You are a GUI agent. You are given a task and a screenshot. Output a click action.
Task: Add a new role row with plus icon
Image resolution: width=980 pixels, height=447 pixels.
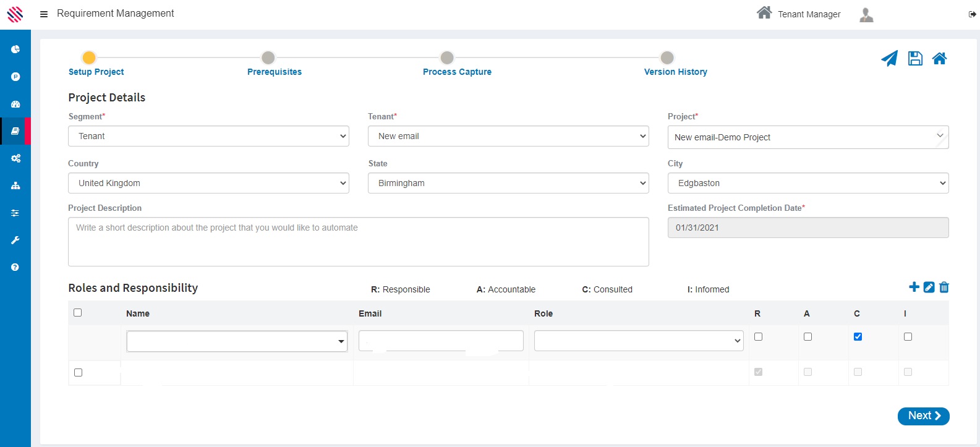point(914,287)
